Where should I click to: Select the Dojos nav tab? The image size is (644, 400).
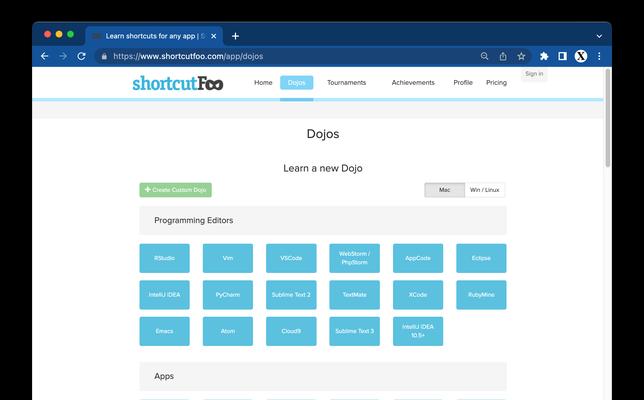click(x=297, y=83)
